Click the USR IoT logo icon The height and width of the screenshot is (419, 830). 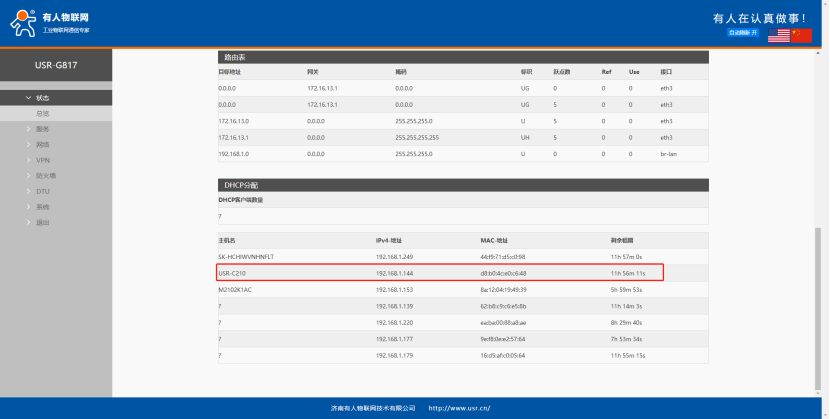click(x=24, y=24)
